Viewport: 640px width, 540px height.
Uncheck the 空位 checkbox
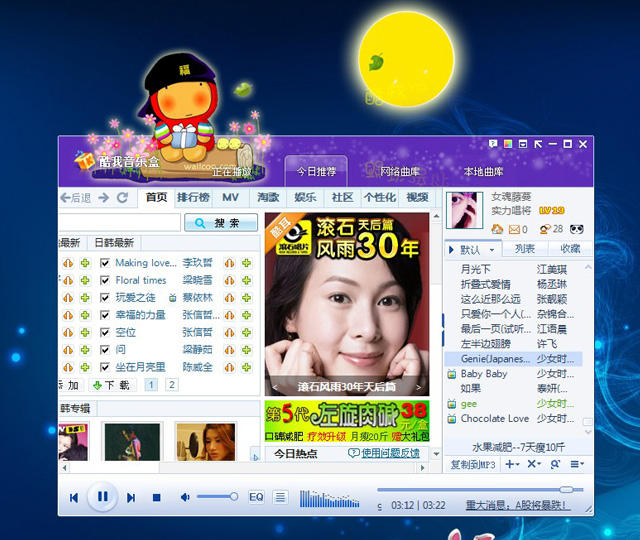coord(104,333)
